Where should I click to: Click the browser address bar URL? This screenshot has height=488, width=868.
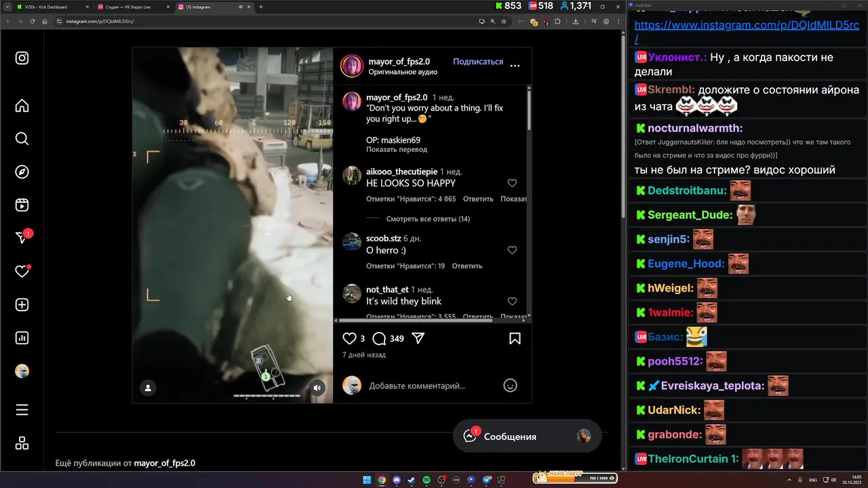point(100,22)
